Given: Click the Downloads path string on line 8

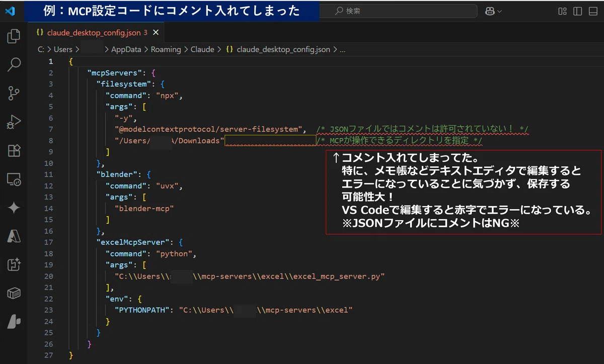Looking at the screenshot, I should (170, 141).
